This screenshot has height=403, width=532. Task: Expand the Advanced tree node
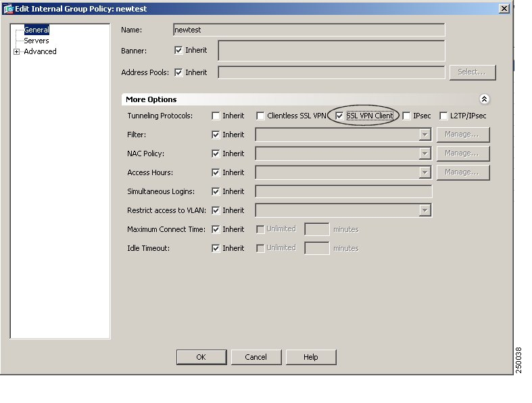(x=16, y=52)
